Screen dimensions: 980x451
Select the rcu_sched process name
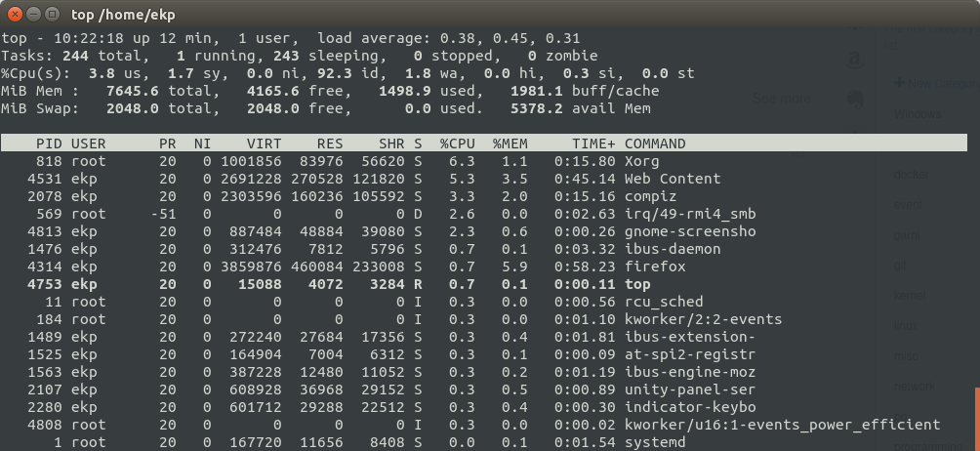pos(664,302)
